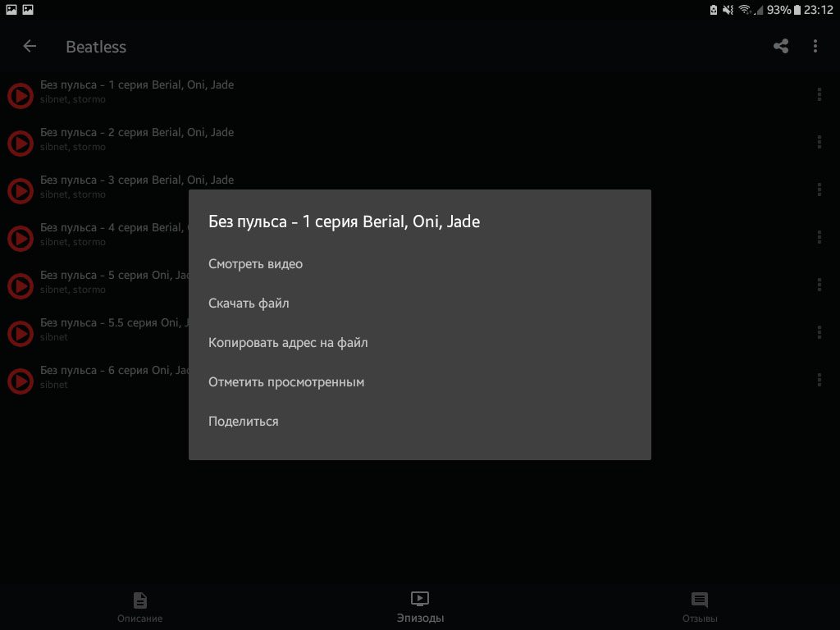Go back using the arrow icon
The image size is (840, 630).
30,47
